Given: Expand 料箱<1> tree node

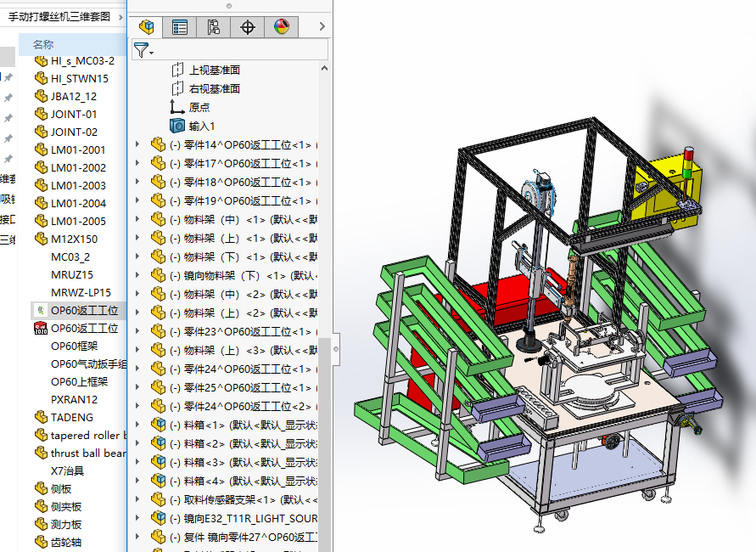Looking at the screenshot, I should (x=137, y=425).
